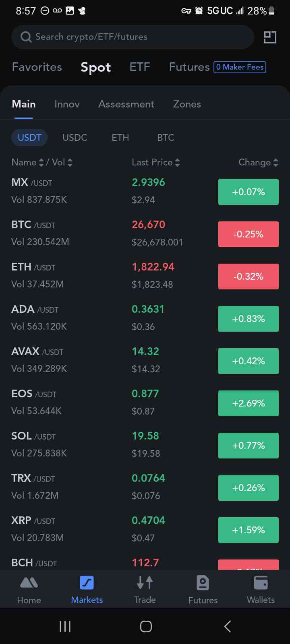Image resolution: width=290 pixels, height=644 pixels.
Task: Sort list by Vol arrows
Action: pos(70,163)
